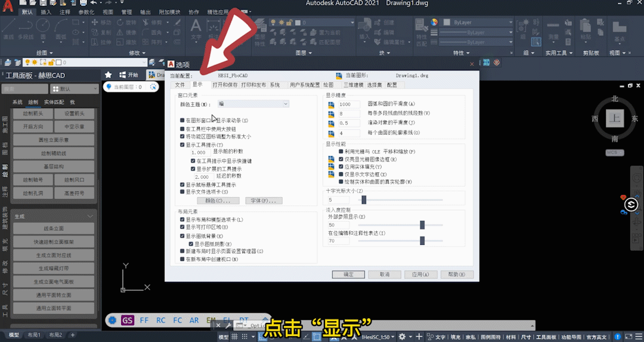Click the 圆弧和圆的平滑度 input field (1000)
Image resolution: width=644 pixels, height=342 pixels.
click(348, 104)
